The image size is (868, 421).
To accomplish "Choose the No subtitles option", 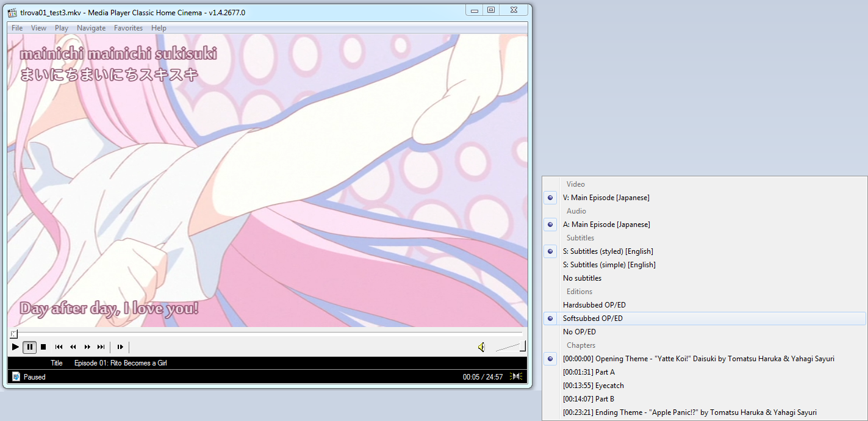I will pyautogui.click(x=705, y=278).
